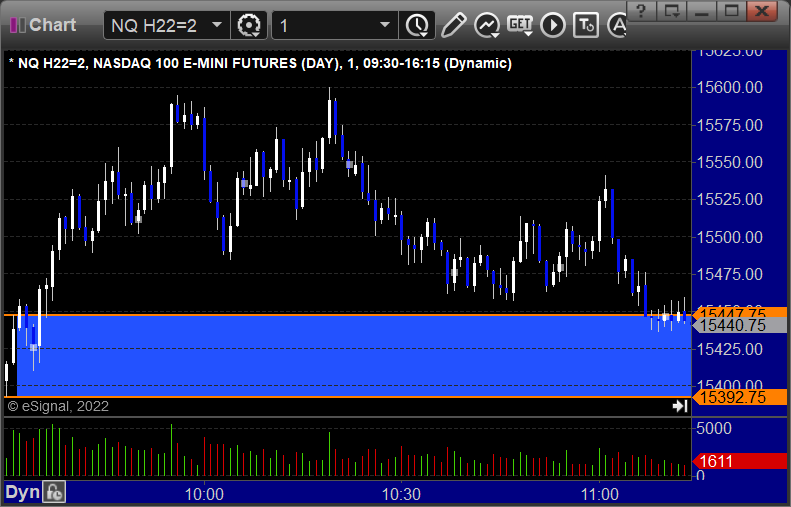The image size is (791, 507).
Task: Jump to latest bar arrow icon
Action: [x=680, y=406]
